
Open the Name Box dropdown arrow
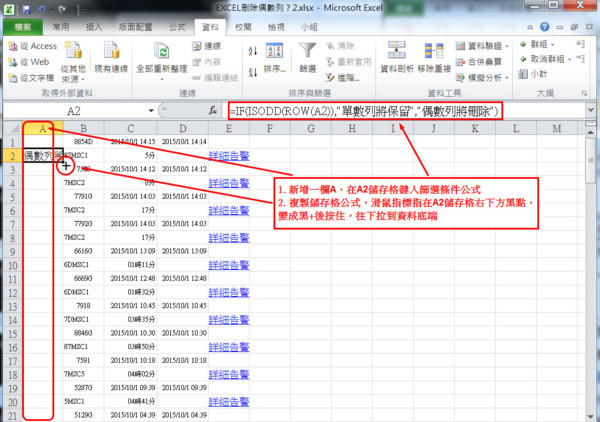[151, 111]
